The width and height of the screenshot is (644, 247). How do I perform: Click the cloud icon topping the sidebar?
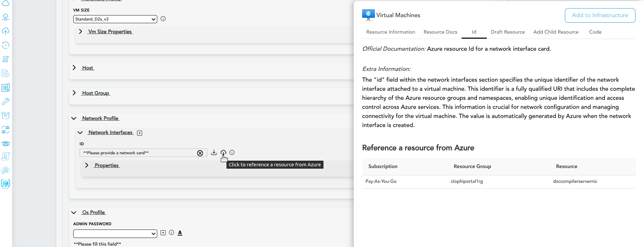point(5,3)
